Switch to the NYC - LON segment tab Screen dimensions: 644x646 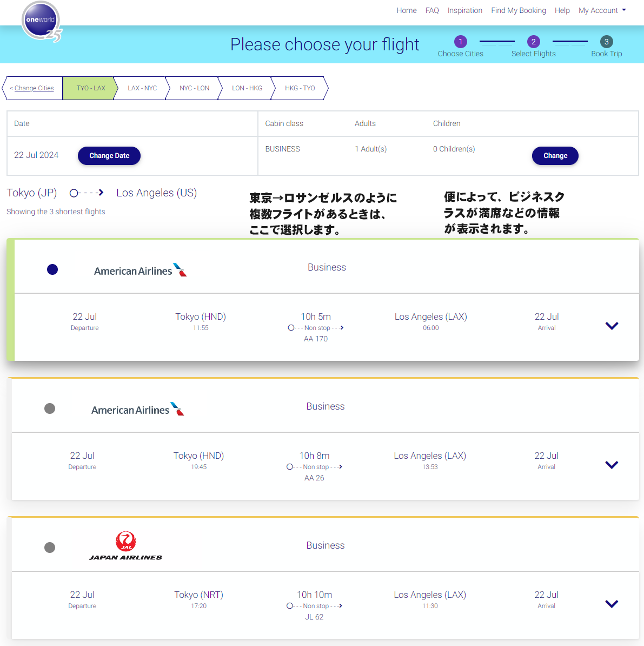coord(194,88)
